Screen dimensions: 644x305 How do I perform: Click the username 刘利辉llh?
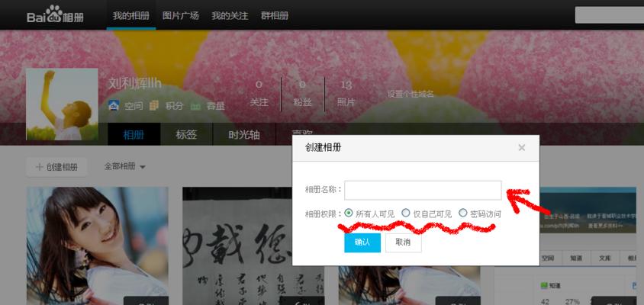tap(135, 84)
